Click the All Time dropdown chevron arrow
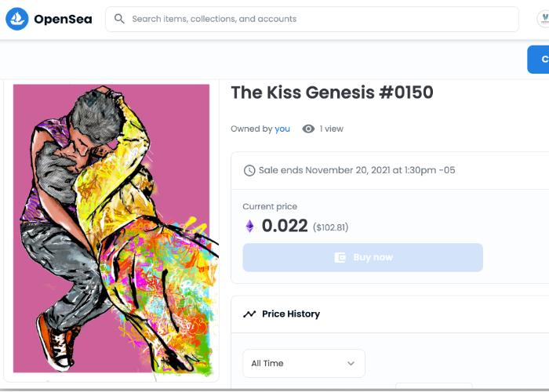Image resolution: width=549 pixels, height=392 pixels. coord(351,363)
